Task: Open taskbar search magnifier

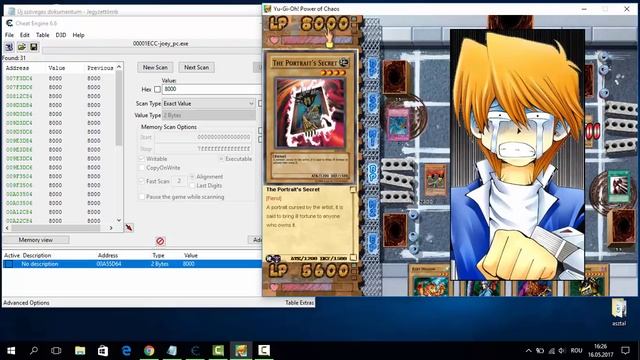Action: (34, 351)
